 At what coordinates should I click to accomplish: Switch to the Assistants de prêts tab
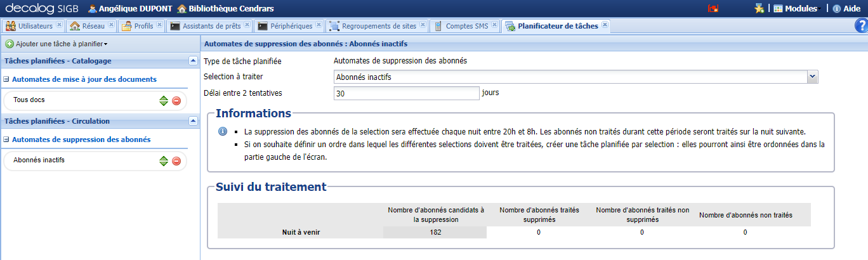coord(211,26)
